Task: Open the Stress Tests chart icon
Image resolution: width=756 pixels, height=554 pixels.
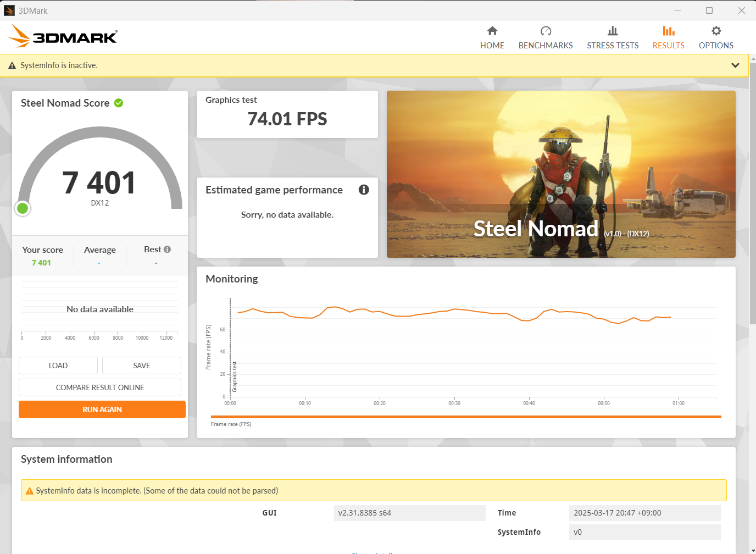Action: coord(613,31)
